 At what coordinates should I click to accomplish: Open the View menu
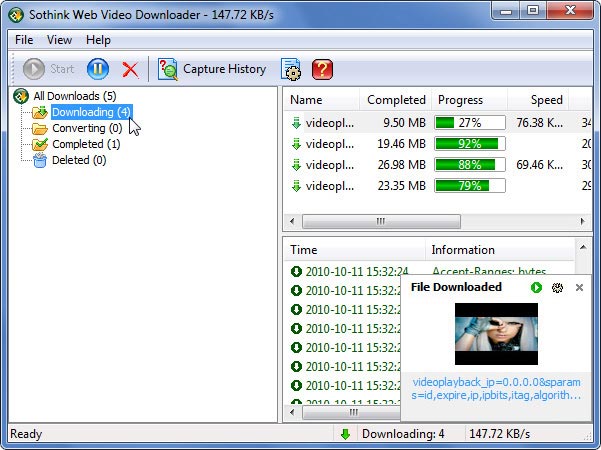59,39
